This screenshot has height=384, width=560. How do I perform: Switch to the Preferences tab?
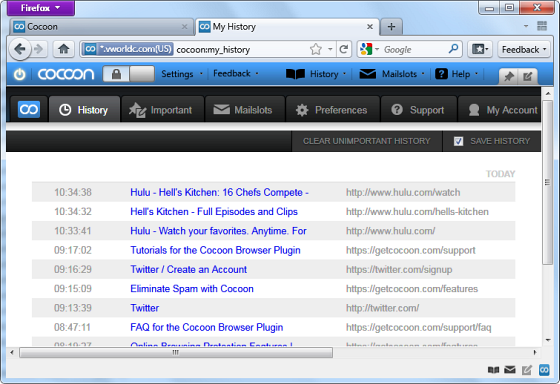(332, 110)
